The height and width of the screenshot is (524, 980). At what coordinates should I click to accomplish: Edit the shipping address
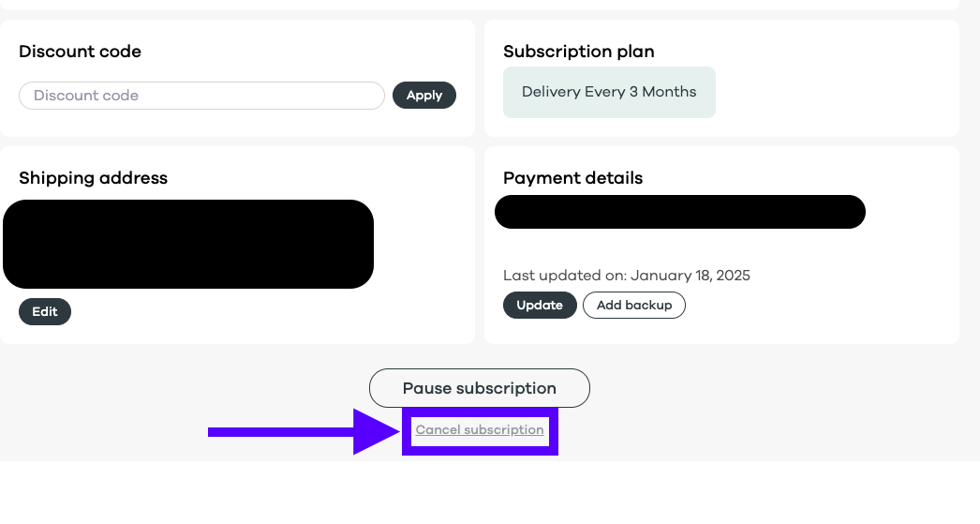(x=45, y=312)
